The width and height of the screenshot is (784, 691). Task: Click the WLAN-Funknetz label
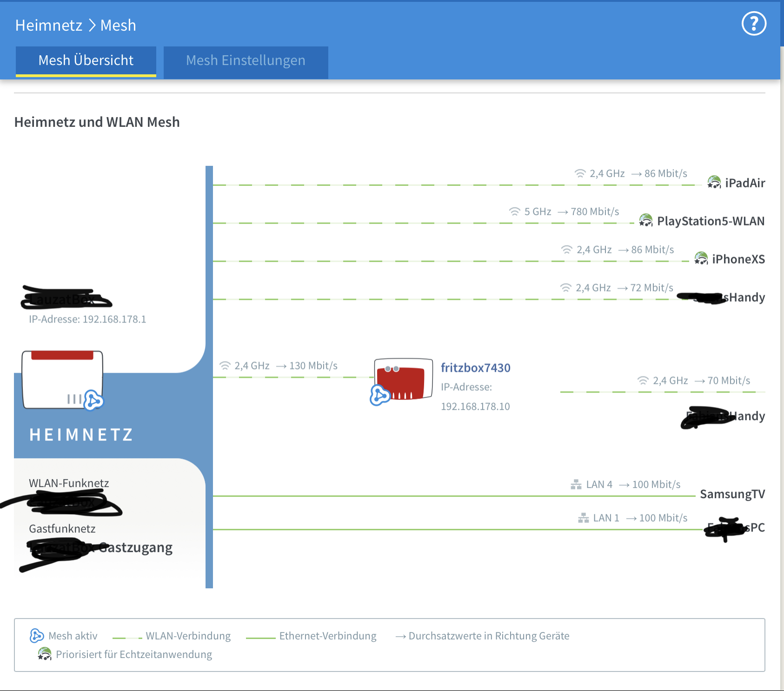(69, 483)
